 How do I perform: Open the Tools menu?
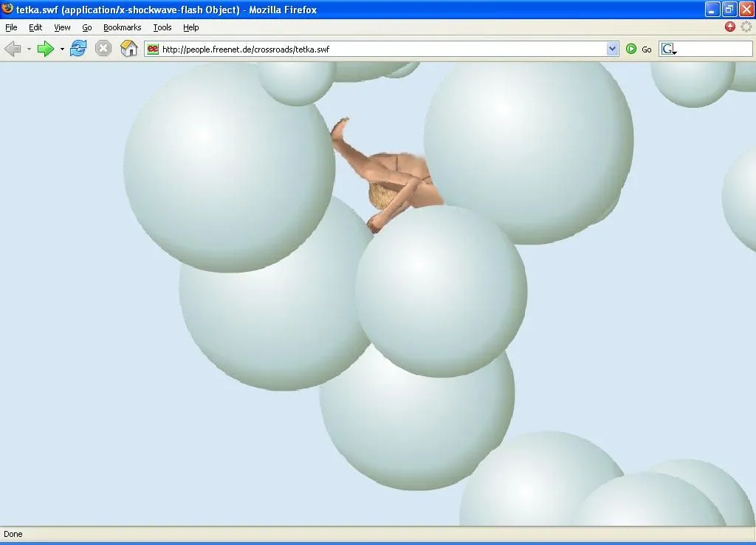162,27
